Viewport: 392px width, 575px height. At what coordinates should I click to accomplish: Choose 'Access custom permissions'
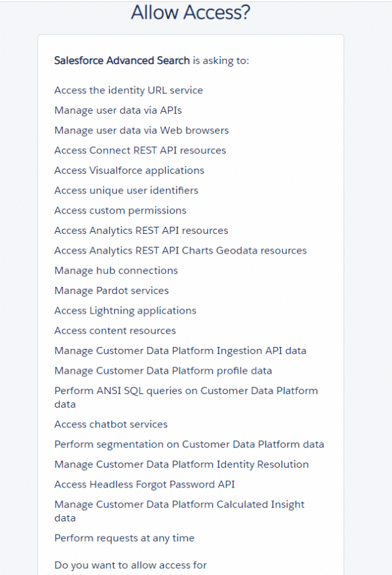tap(120, 210)
